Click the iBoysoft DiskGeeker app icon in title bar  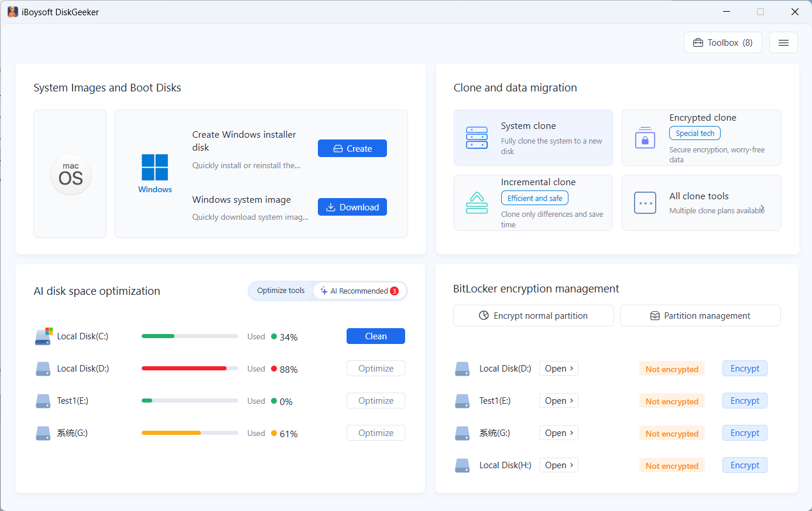click(x=12, y=12)
